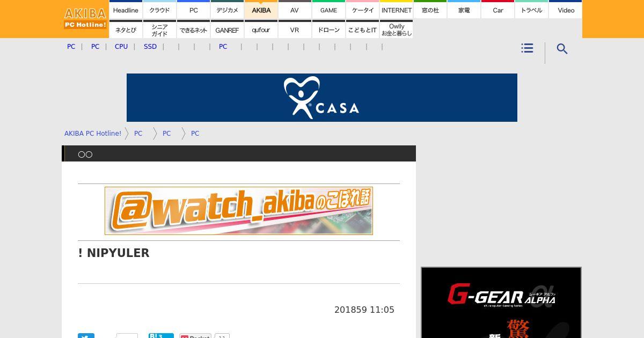
Task: Click the @watch_akiba のこぼれ話 banner
Action: (239, 211)
